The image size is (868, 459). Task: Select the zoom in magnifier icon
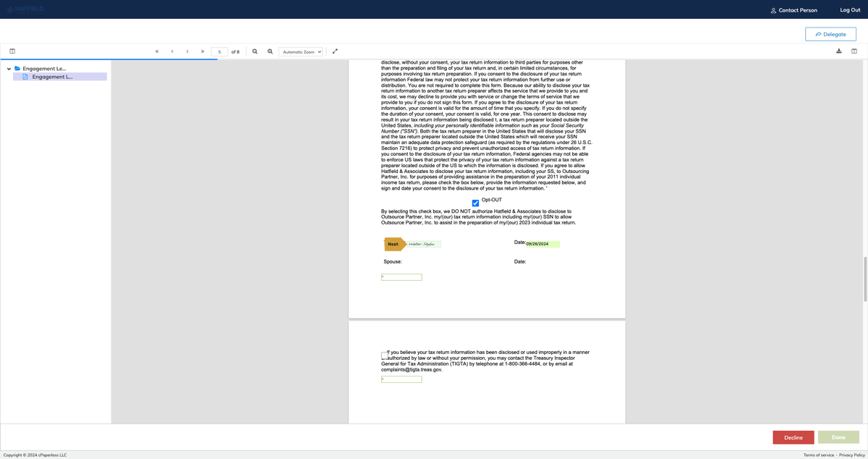(270, 51)
